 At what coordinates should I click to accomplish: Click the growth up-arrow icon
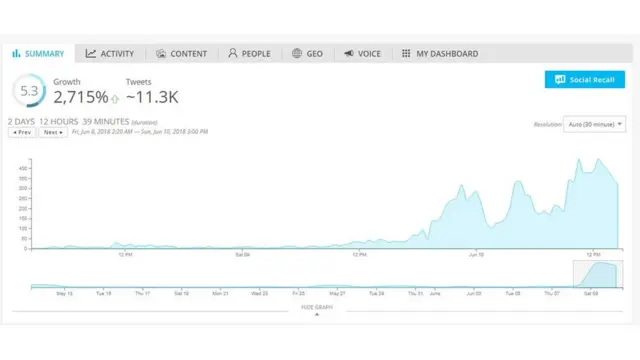tap(115, 99)
